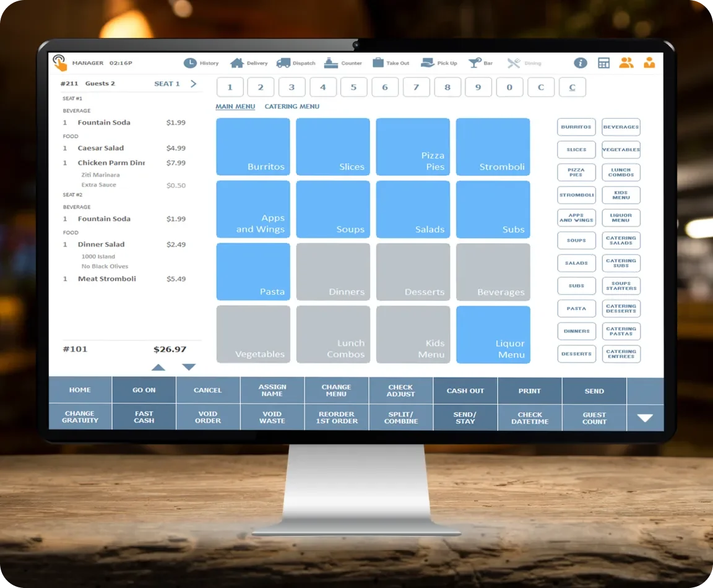
Task: Open the Pizza Pies tile
Action: pyautogui.click(x=413, y=147)
